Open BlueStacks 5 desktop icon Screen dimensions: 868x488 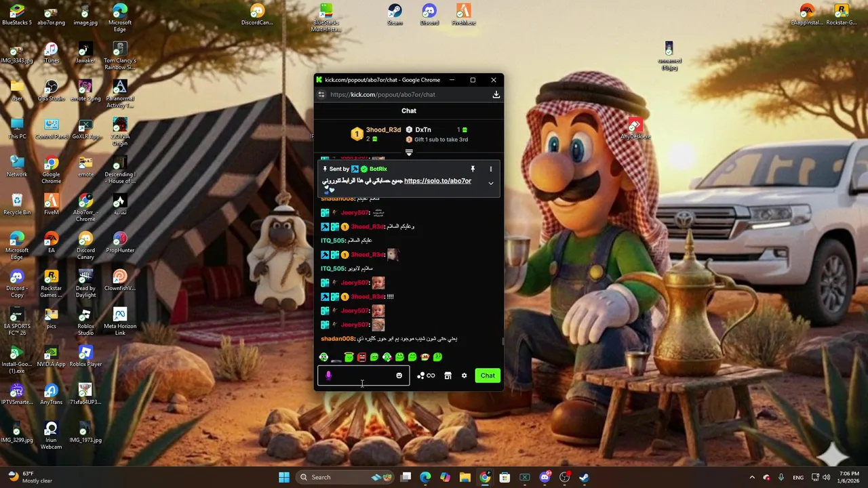pos(17,15)
